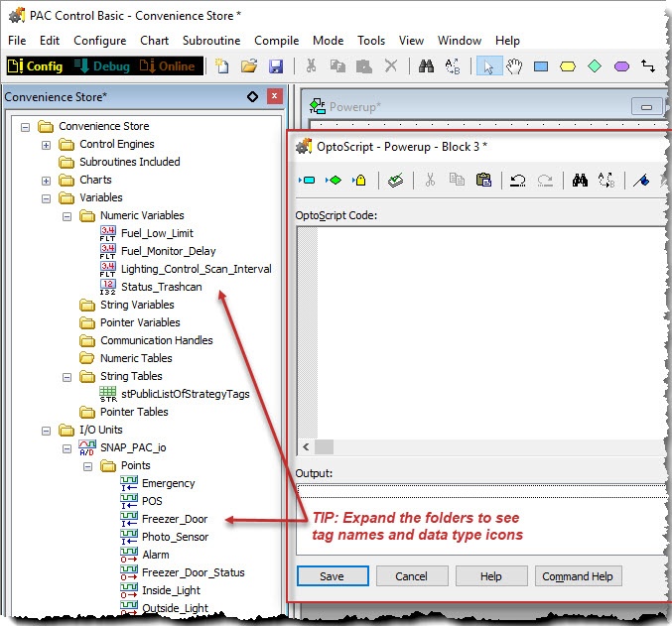Close the Convenience Store strategy tree panel
Viewport: 672px width, 626px height.
pos(274,96)
